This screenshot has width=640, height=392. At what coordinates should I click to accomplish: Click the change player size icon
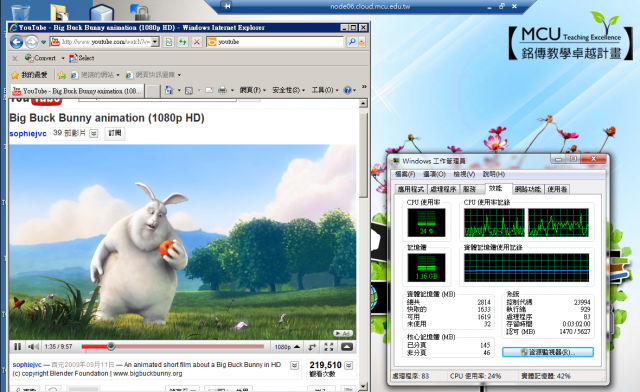pyautogui.click(x=312, y=347)
